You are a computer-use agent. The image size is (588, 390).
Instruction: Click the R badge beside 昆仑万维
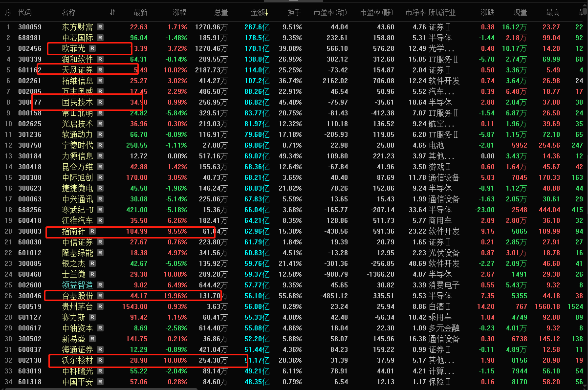pos(100,167)
